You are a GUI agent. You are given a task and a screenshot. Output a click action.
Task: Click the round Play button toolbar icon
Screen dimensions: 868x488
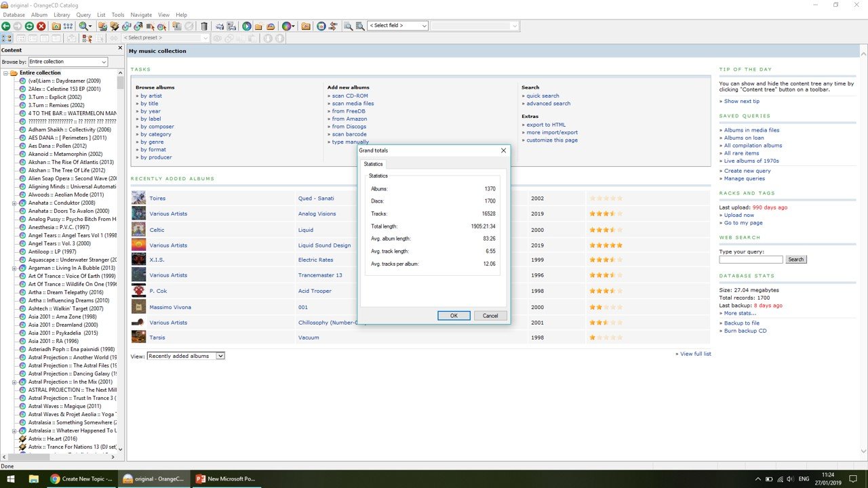point(247,26)
